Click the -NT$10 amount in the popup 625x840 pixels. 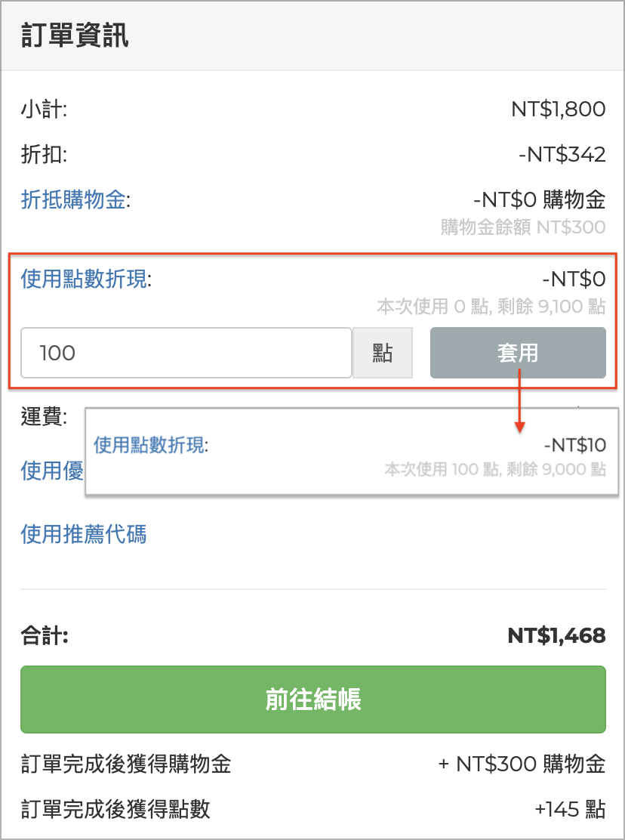click(x=574, y=446)
